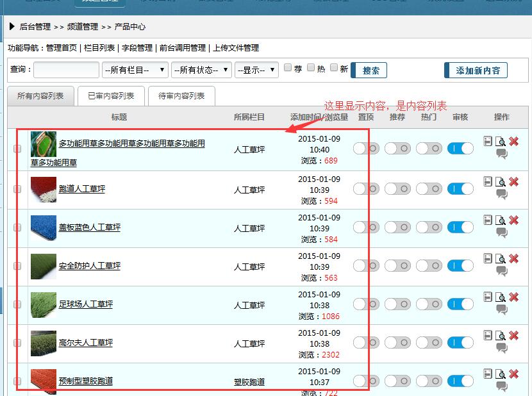Switch to 所有内容列表 tab
The height and width of the screenshot is (396, 532).
click(x=40, y=96)
